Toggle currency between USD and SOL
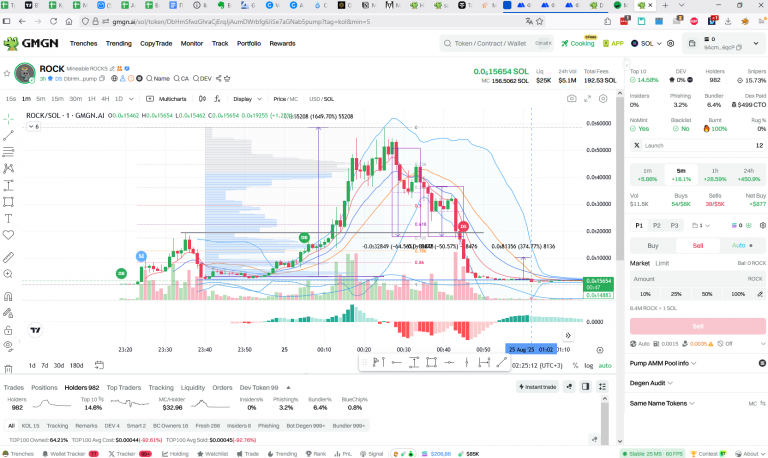 tap(321, 98)
